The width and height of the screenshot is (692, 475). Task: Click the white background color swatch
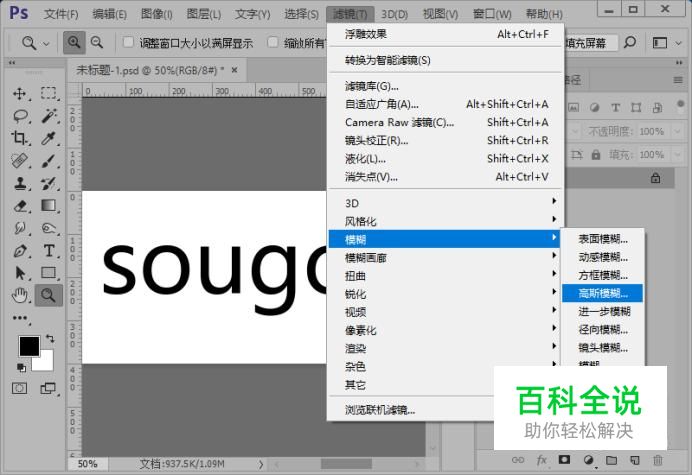coord(45,362)
